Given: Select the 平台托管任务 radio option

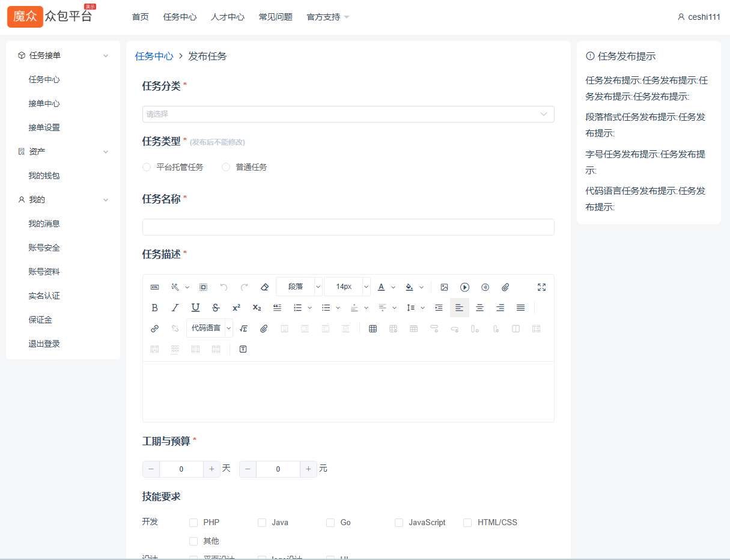Looking at the screenshot, I should (x=146, y=167).
